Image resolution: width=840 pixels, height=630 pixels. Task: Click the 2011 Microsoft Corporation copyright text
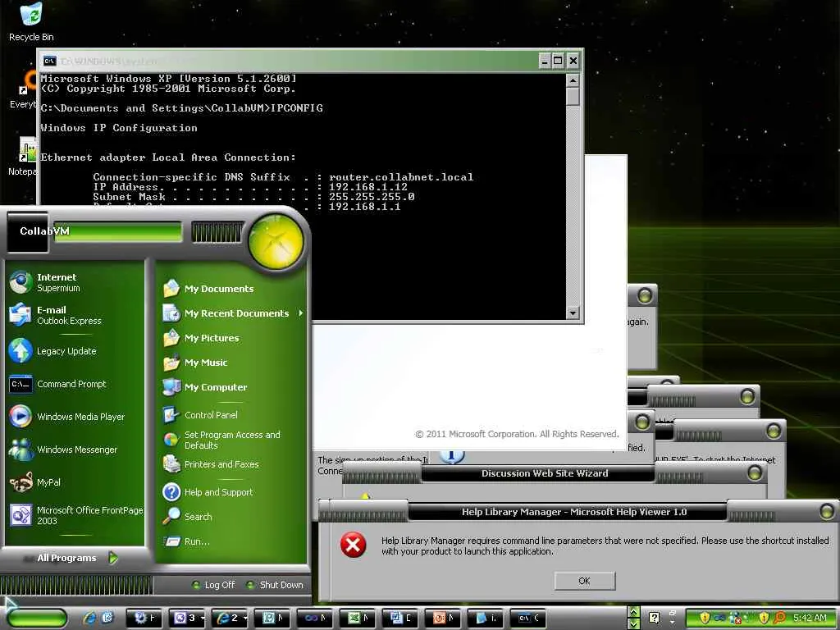517,434
